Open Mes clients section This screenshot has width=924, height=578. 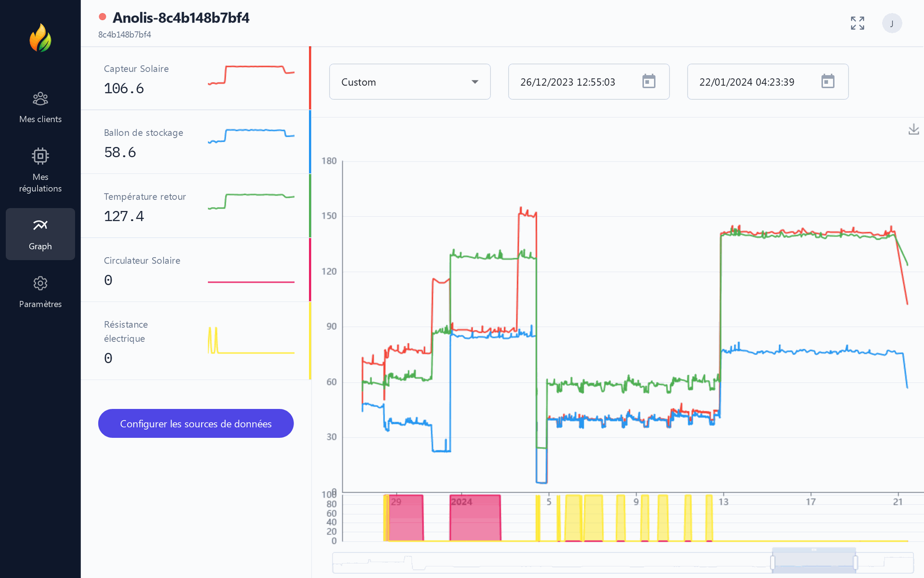point(40,107)
